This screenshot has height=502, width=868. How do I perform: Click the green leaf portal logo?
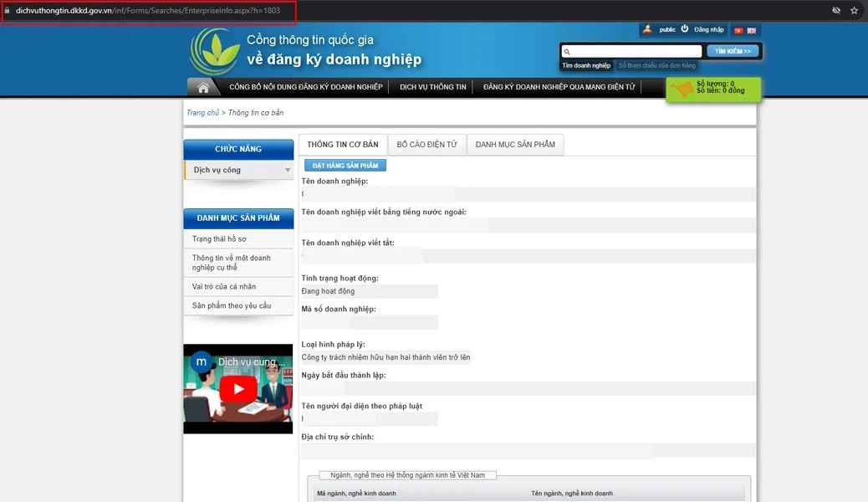[x=214, y=52]
